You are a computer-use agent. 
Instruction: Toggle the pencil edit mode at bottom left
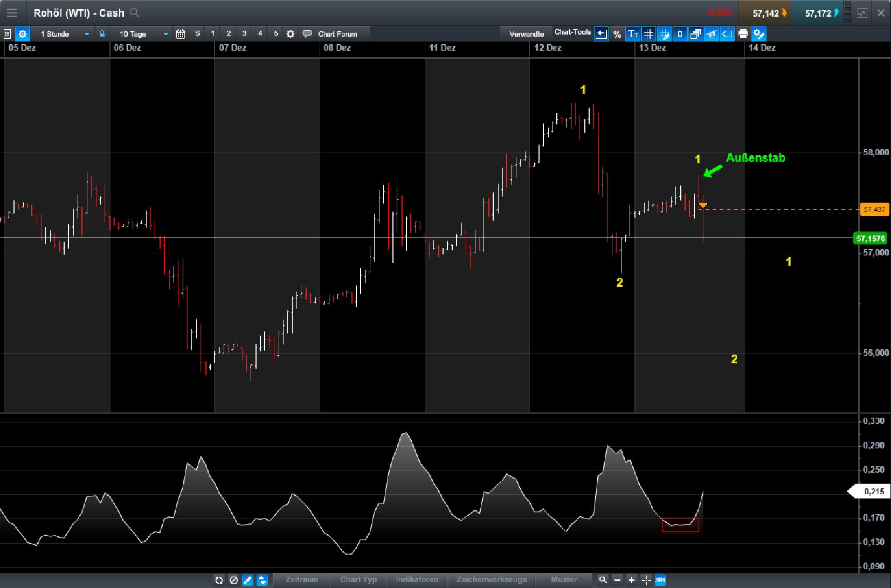(x=247, y=579)
